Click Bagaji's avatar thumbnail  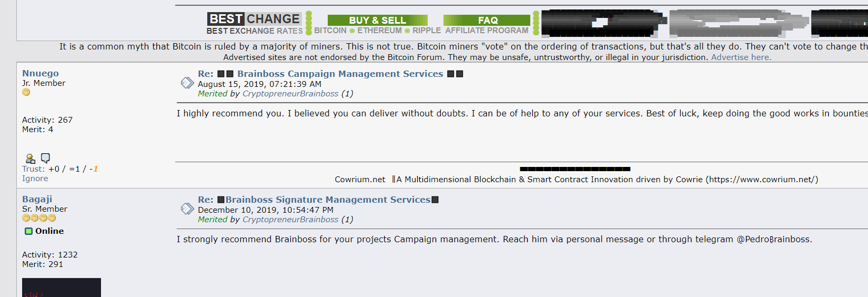(x=62, y=288)
